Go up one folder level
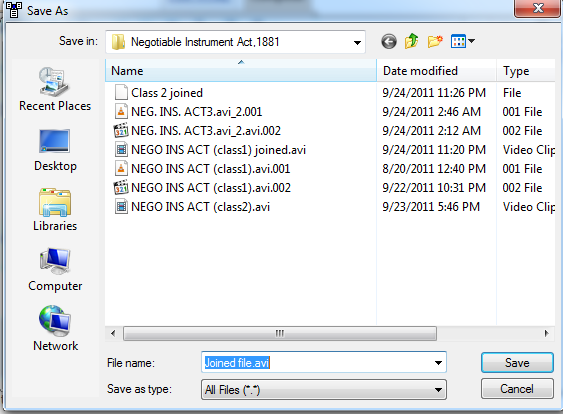563x414 pixels. coord(411,41)
